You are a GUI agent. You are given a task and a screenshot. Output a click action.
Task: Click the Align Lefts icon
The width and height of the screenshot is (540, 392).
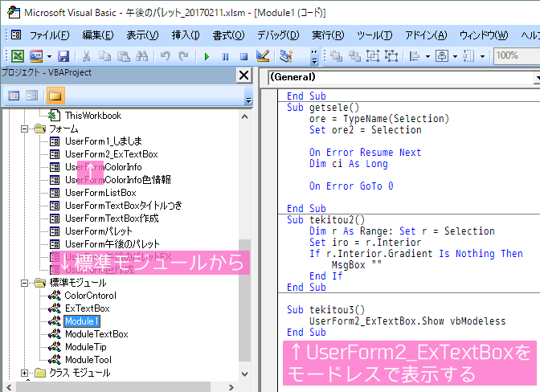pos(415,55)
